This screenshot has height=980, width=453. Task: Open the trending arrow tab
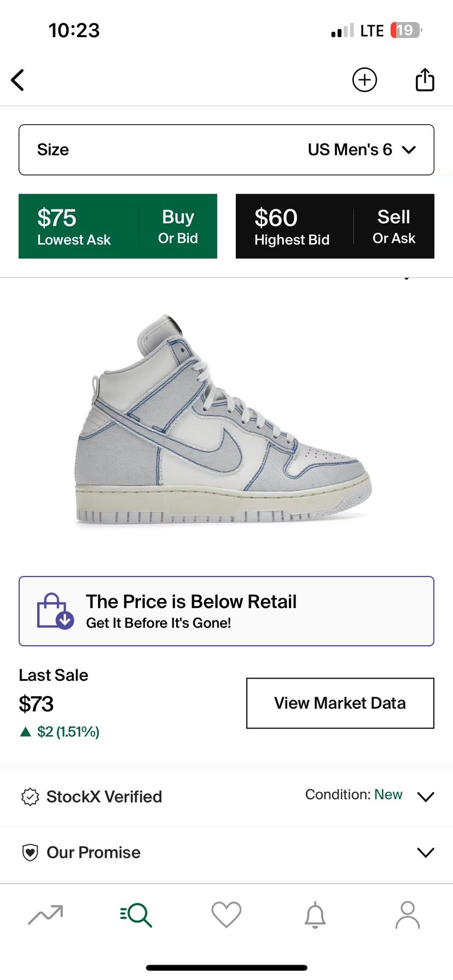pos(45,914)
